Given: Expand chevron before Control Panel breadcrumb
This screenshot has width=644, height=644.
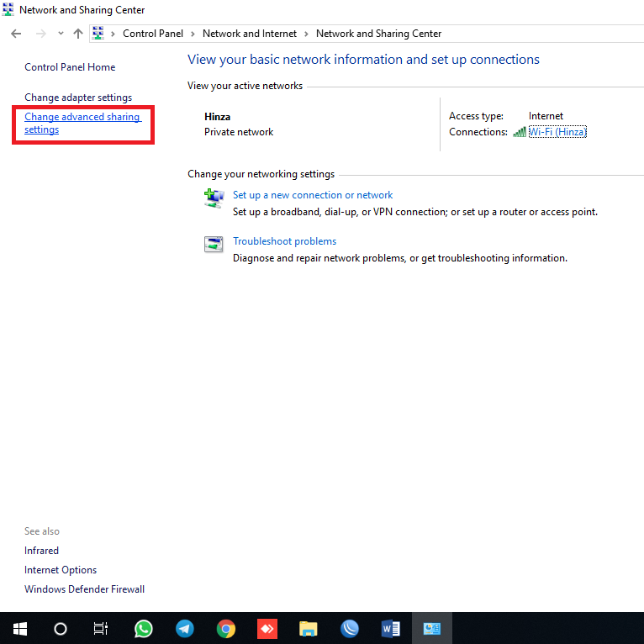Looking at the screenshot, I should [113, 34].
